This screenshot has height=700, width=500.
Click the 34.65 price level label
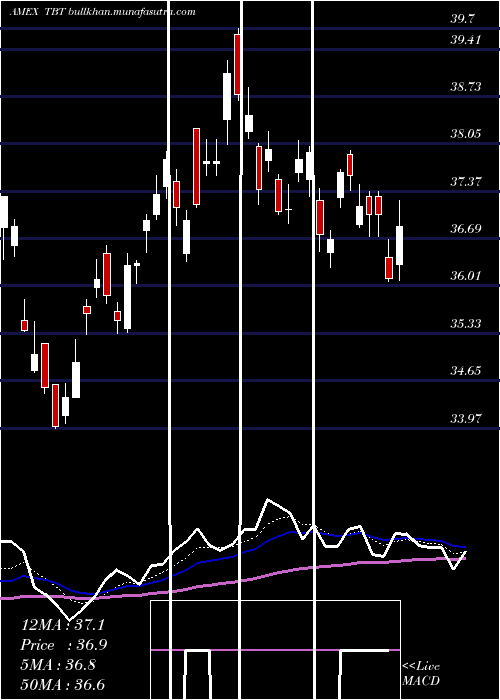click(x=466, y=371)
